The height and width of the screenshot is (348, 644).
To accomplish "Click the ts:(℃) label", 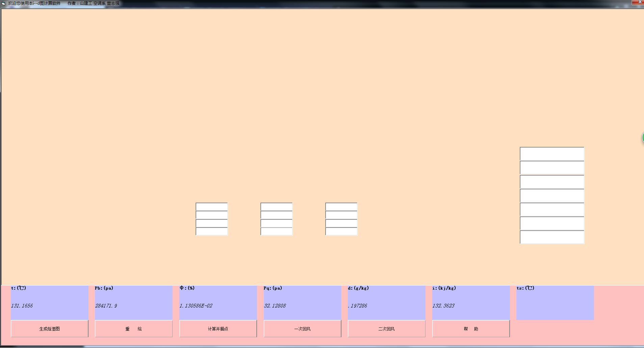I will [525, 288].
